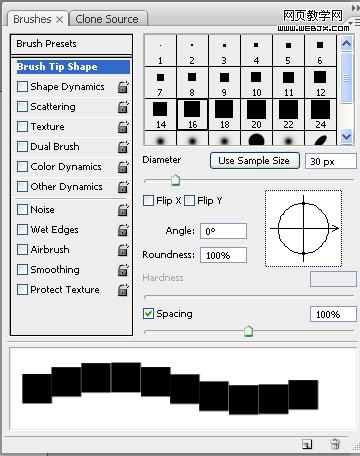Uncheck the Spacing checkbox

pyautogui.click(x=148, y=314)
